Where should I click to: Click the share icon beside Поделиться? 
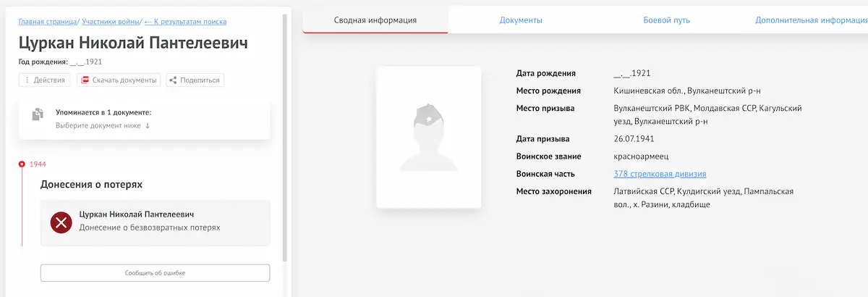coord(173,80)
